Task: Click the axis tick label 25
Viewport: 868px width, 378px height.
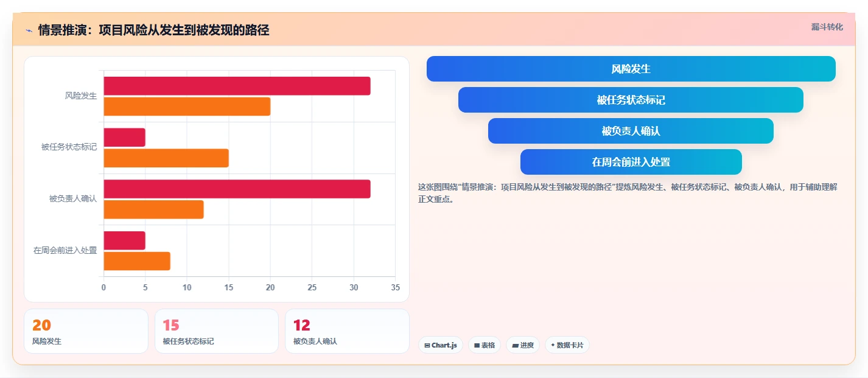Action: point(312,287)
